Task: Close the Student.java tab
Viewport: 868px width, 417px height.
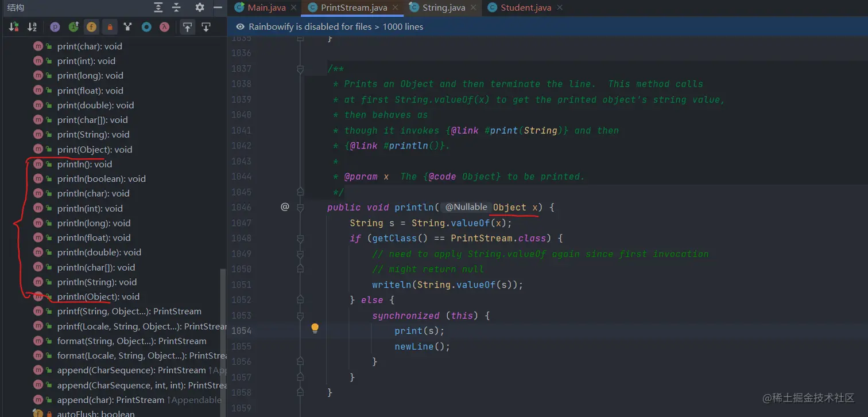Action: click(560, 7)
